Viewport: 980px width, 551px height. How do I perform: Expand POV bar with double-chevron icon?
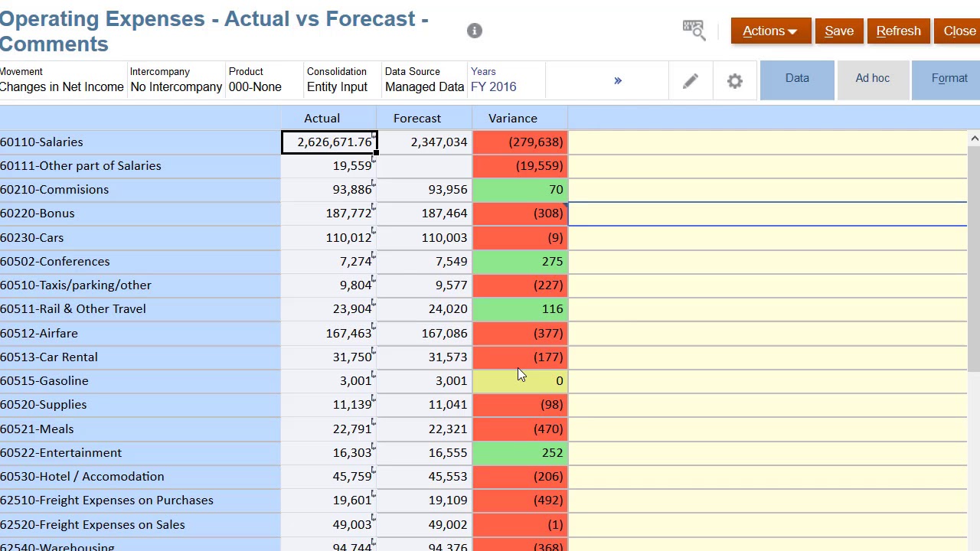[x=618, y=80]
